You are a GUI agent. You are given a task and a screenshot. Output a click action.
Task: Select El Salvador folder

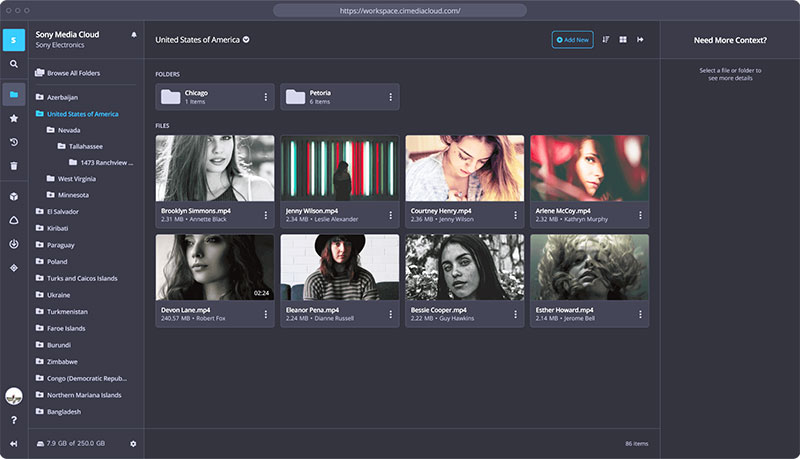point(57,211)
